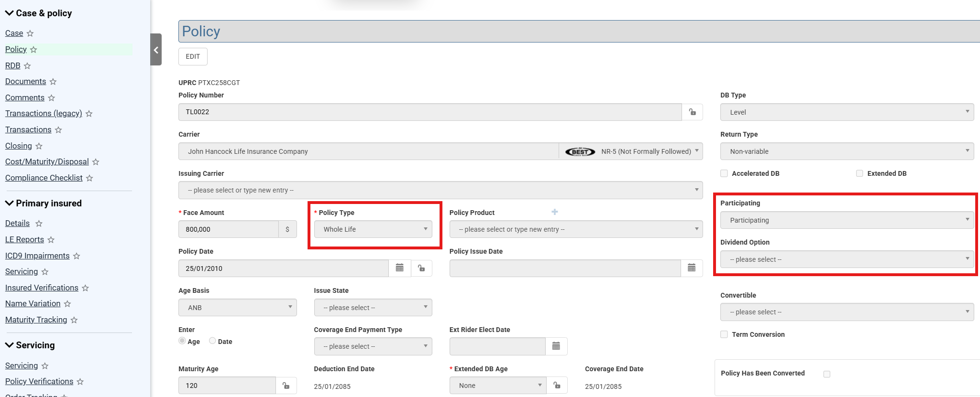The width and height of the screenshot is (980, 397).
Task: Open the Policy Type dropdown
Action: point(373,229)
